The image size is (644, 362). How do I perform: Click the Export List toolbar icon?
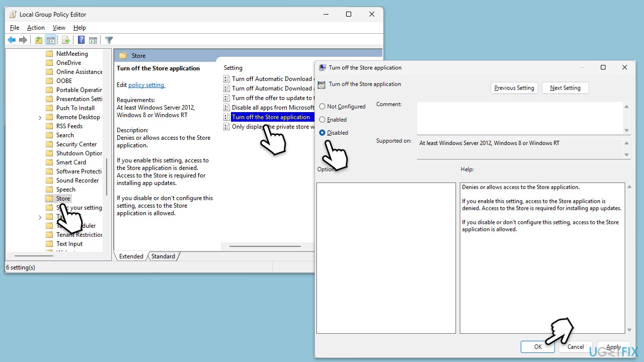point(66,40)
